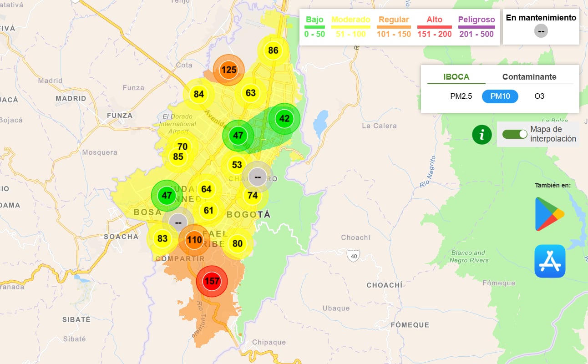Select the orange 110 station marker
This screenshot has height=364, width=588.
point(194,240)
